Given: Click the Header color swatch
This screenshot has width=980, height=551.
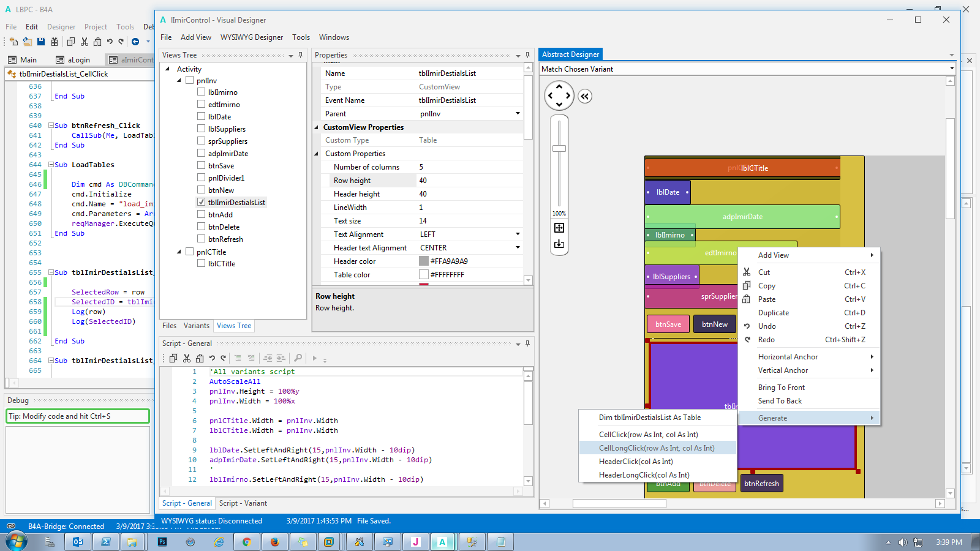Looking at the screenshot, I should pyautogui.click(x=424, y=261).
